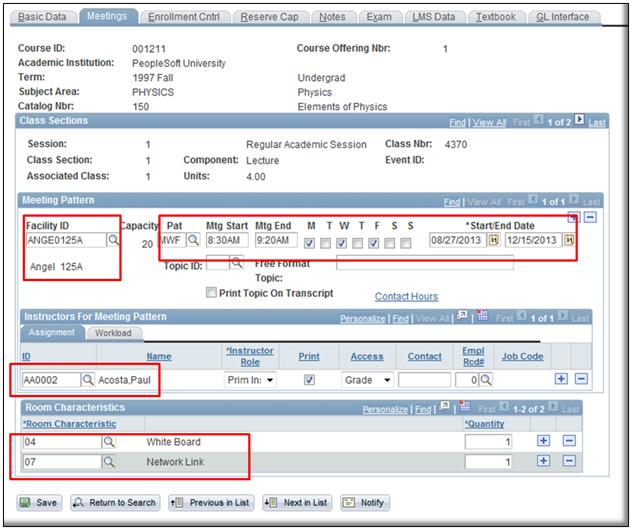Open the Instructor Role dropdown
Viewport: 632px width, 530px height.
250,380
